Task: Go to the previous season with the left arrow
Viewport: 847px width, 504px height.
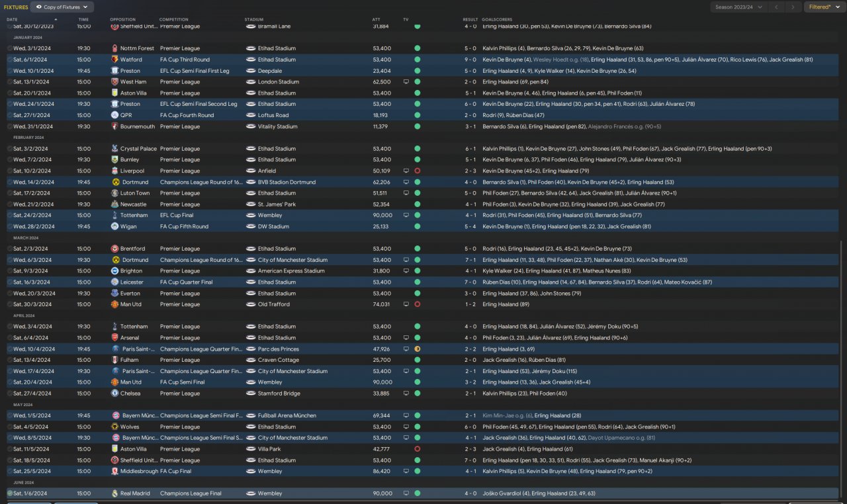Action: (777, 7)
